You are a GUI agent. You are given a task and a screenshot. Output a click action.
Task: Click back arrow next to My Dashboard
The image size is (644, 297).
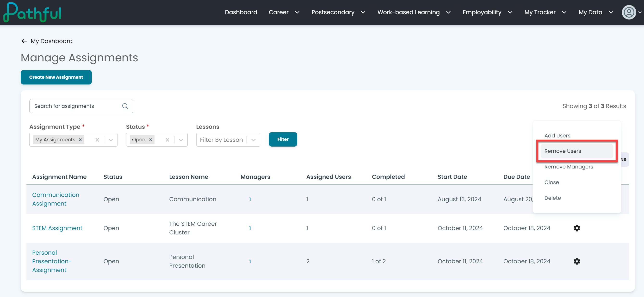point(24,41)
